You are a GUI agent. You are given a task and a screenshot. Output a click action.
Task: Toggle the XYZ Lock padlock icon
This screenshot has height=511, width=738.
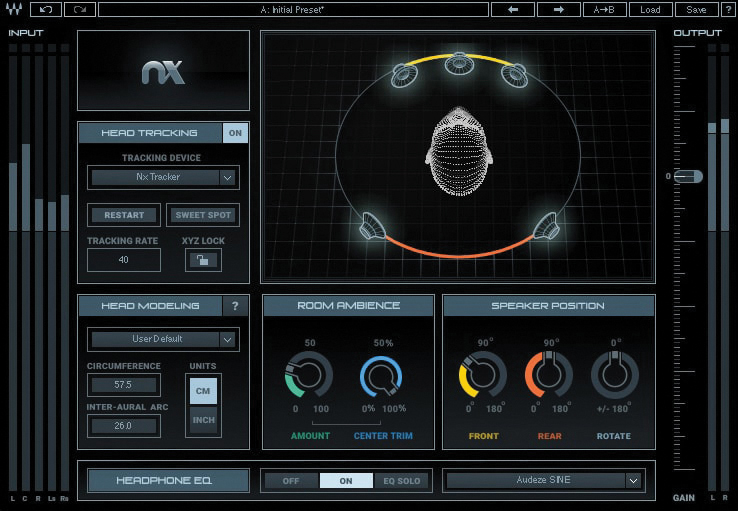point(203,260)
